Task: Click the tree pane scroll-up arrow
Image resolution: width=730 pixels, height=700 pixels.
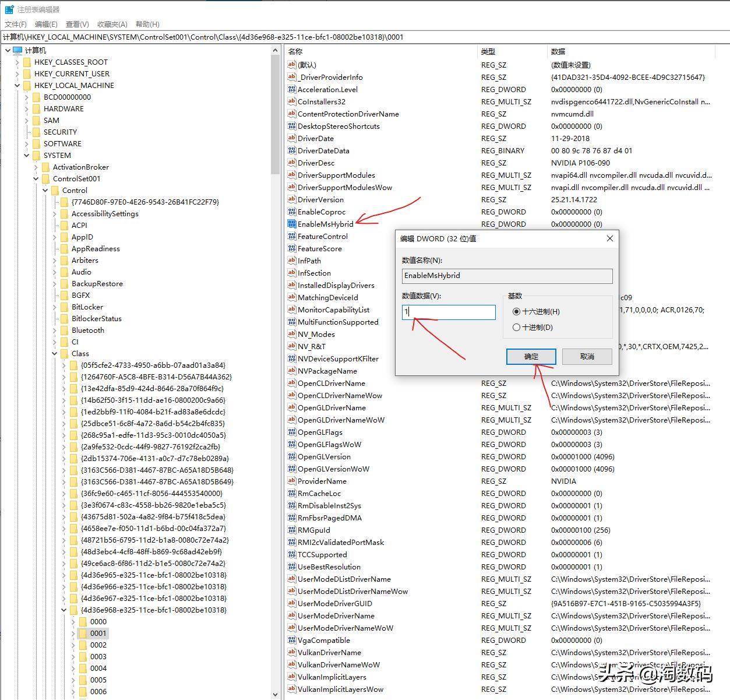Action: 276,51
